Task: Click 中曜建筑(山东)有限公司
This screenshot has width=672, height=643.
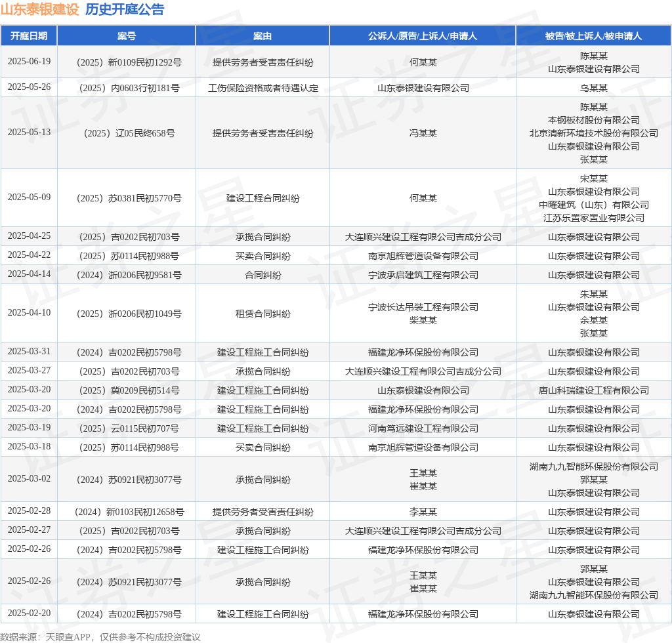Action: [x=593, y=205]
